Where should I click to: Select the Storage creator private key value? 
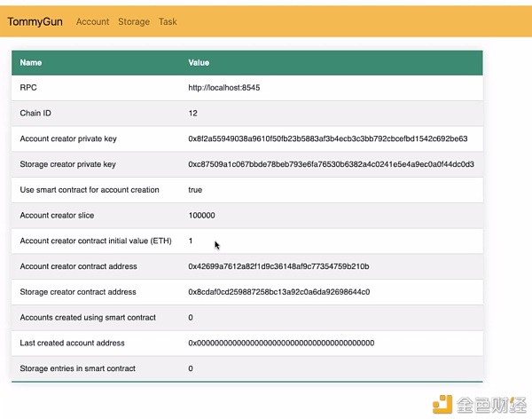tap(331, 164)
